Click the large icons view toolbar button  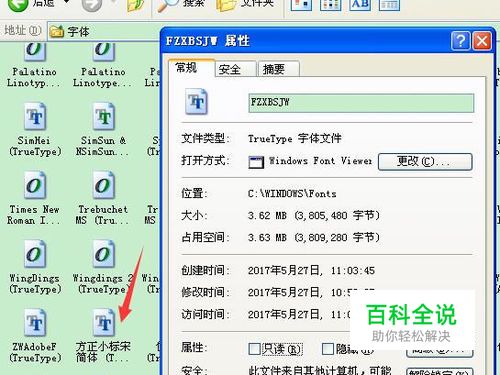click(x=301, y=5)
